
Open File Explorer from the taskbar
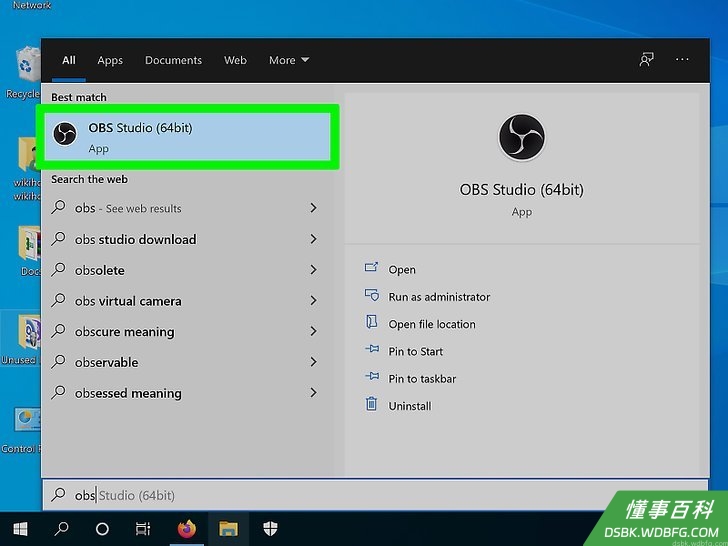point(228,529)
